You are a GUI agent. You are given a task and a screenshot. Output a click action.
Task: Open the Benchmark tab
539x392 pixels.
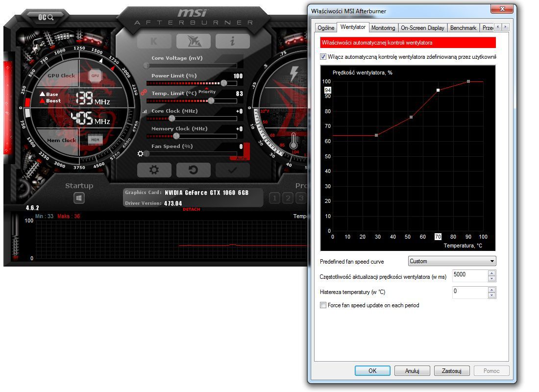click(x=463, y=28)
